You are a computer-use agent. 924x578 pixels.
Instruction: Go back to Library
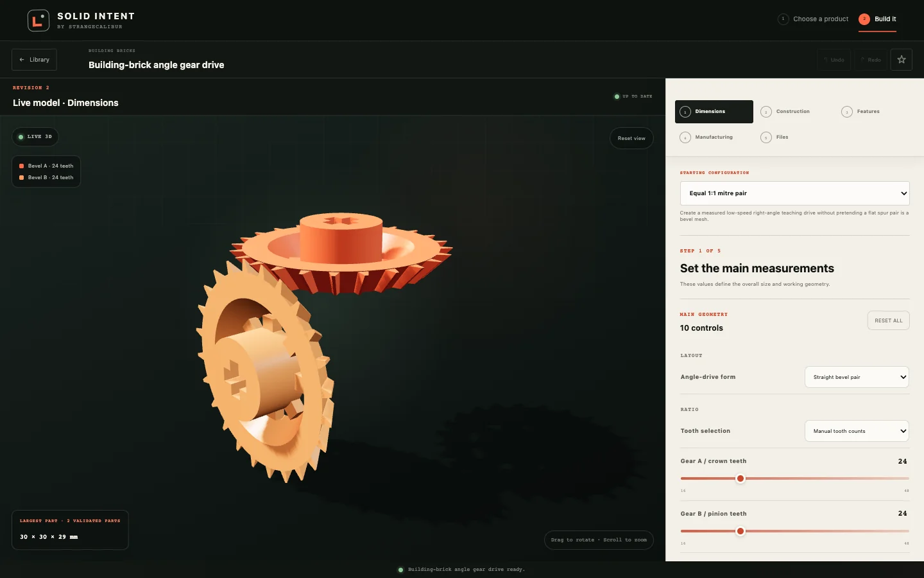coord(34,60)
